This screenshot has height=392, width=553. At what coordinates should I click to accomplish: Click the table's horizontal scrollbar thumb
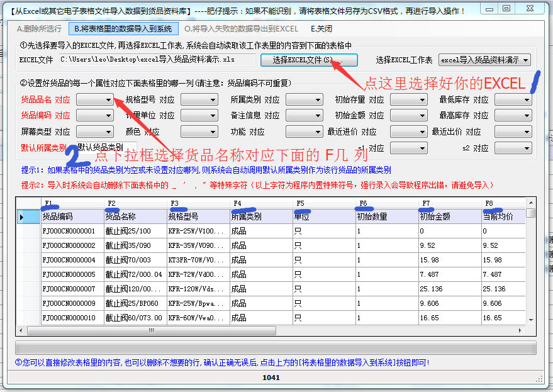pos(151,330)
